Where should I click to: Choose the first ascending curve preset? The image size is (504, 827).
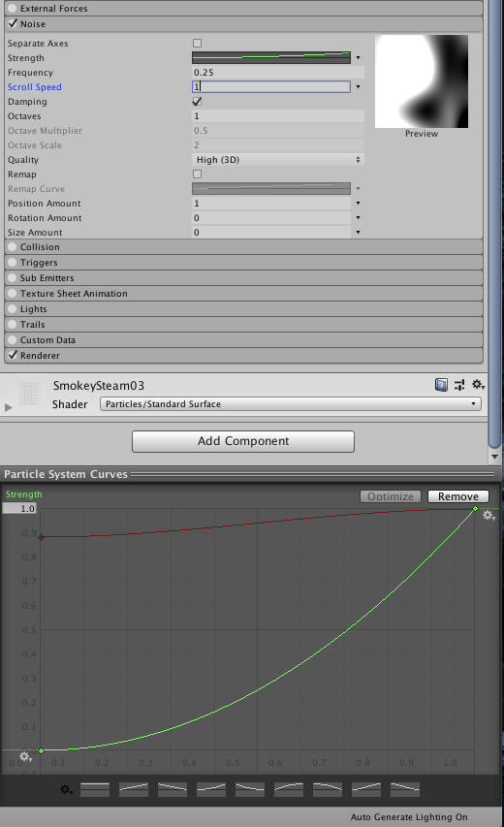pos(134,789)
